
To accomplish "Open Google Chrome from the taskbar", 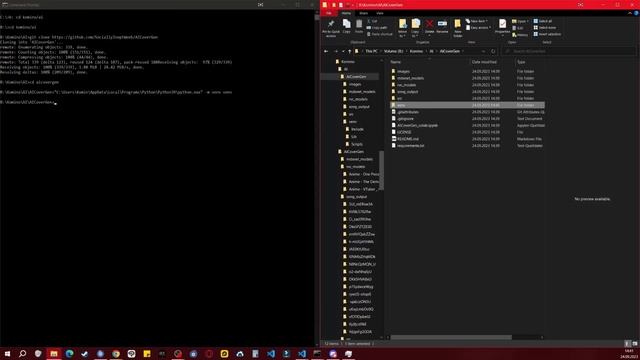I will tap(116, 353).
